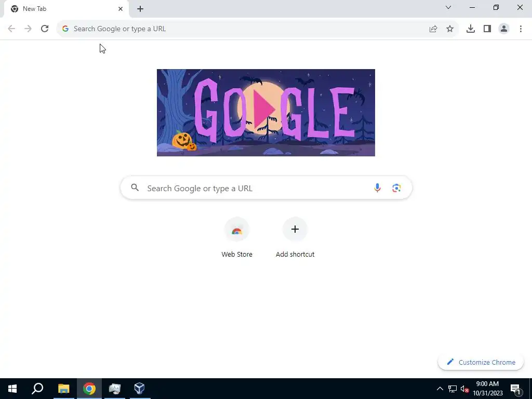
Task: Reload the page with the refresh icon
Action: [45, 29]
